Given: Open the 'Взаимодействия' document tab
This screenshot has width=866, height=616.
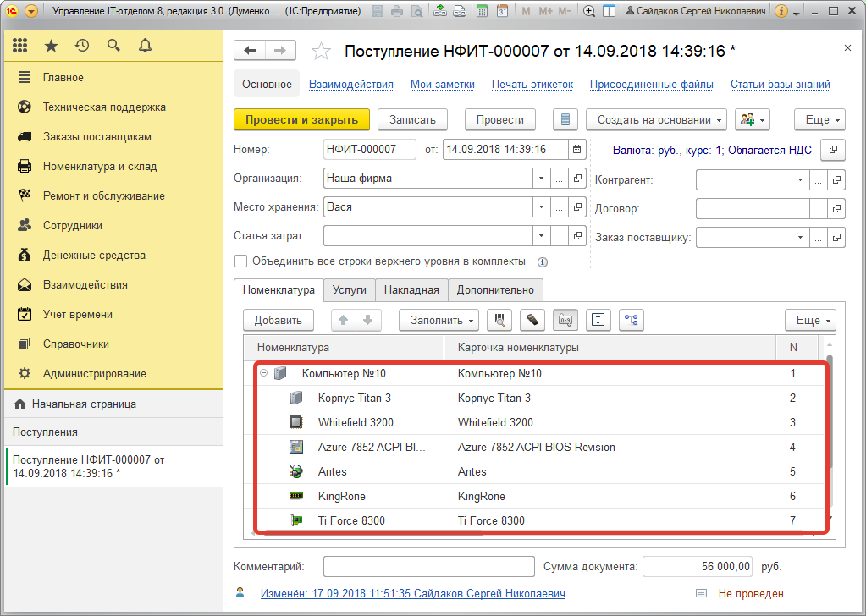Looking at the screenshot, I should click(351, 85).
